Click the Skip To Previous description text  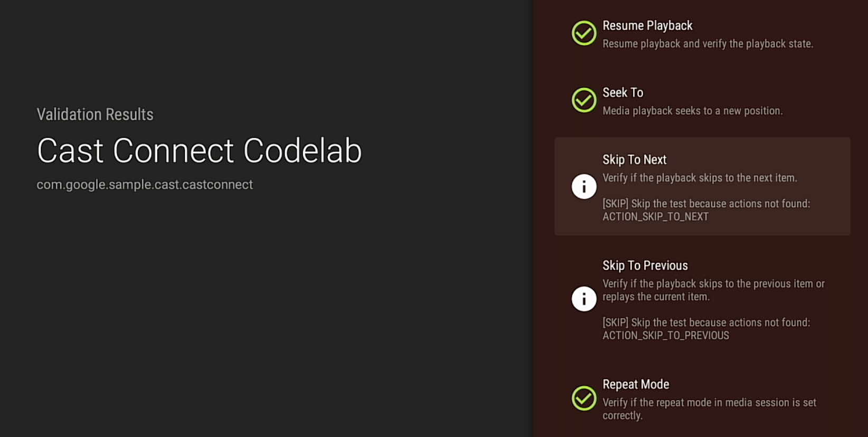coord(713,290)
